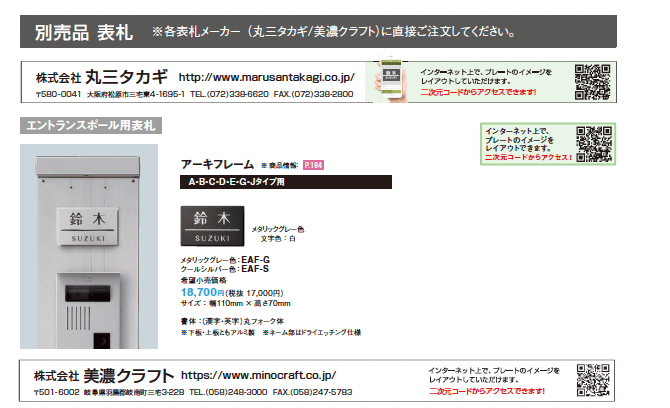Image resolution: width=670 pixels, height=408 pixels.
Task: Click the アーキフレーム product title
Action: [216, 164]
